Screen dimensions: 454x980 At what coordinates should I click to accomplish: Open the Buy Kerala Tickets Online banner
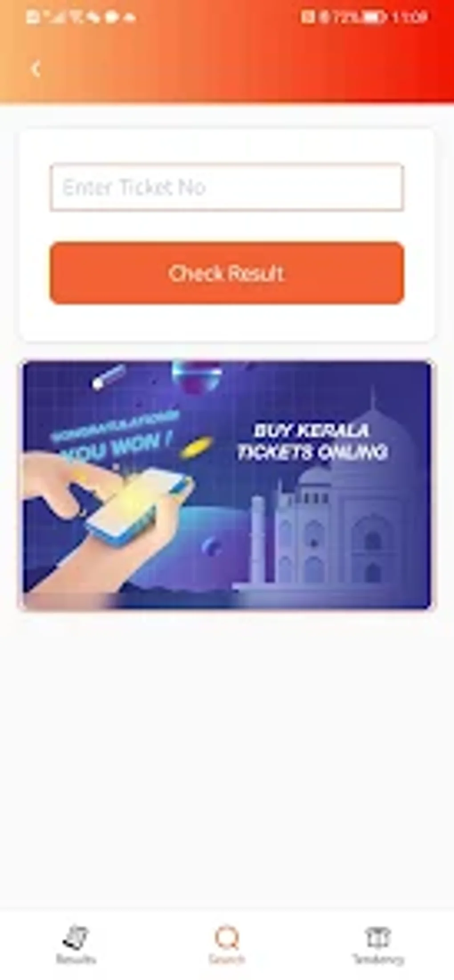tap(227, 485)
